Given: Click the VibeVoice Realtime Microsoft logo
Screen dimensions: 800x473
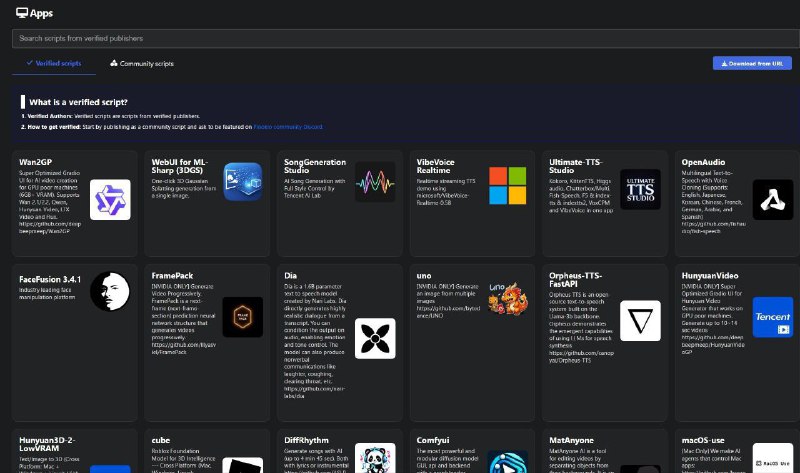Looking at the screenshot, I should (508, 186).
